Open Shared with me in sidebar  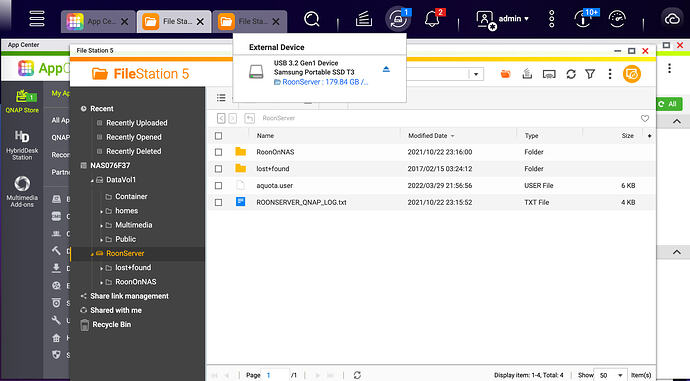[x=116, y=310]
